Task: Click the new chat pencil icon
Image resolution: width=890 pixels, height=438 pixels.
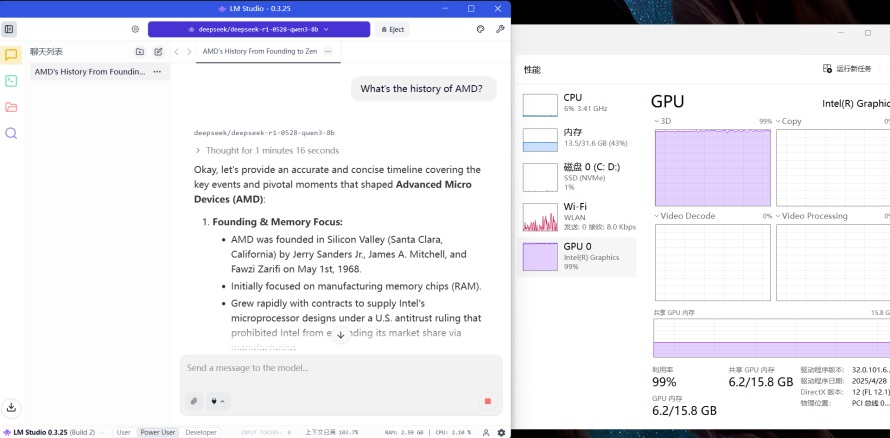Action: [x=158, y=51]
